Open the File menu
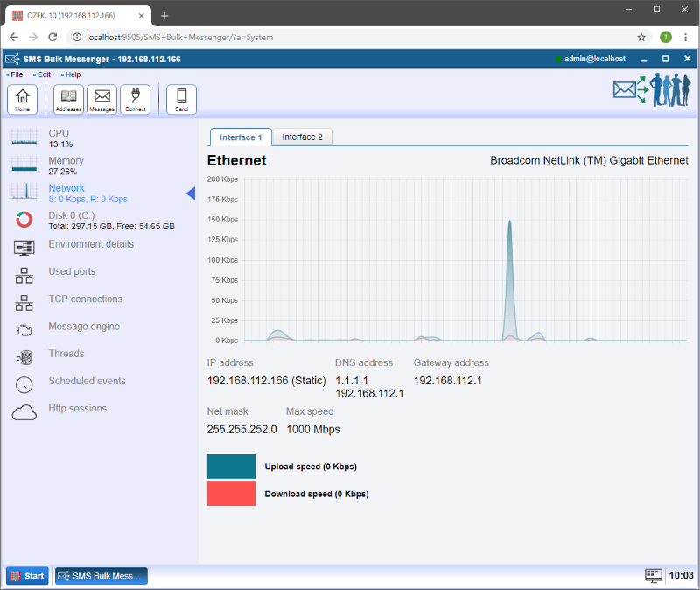 tap(16, 74)
